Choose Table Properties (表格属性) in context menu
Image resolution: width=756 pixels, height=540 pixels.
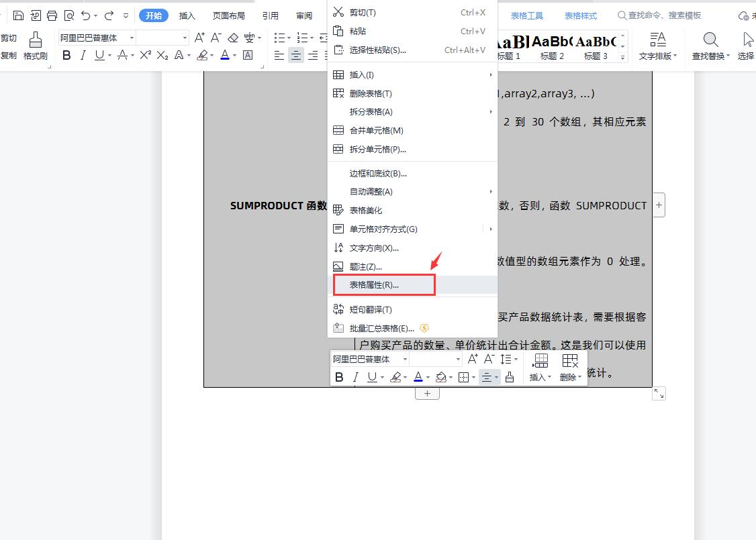coord(413,285)
